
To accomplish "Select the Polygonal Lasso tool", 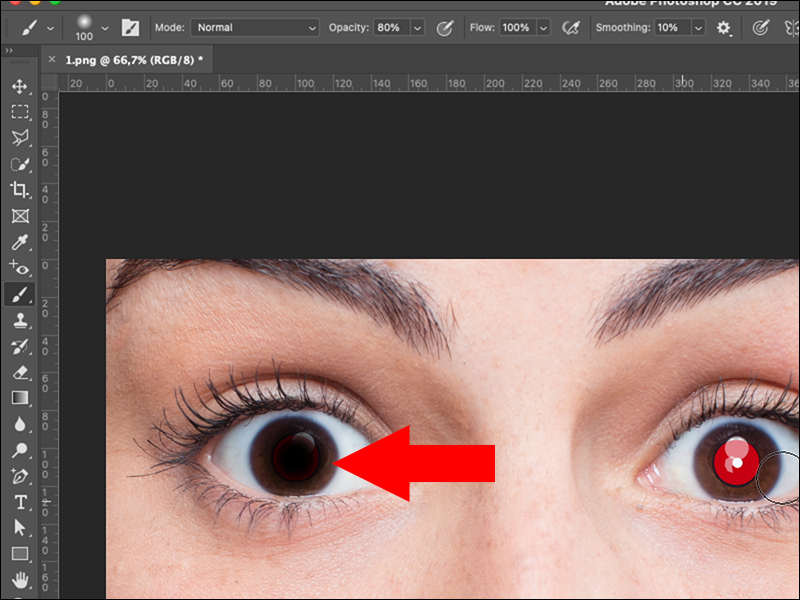I will pos(20,138).
